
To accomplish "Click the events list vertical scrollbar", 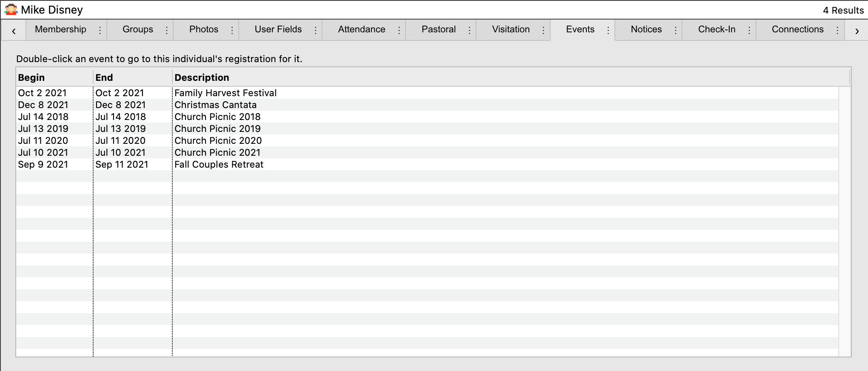I will tap(844, 221).
